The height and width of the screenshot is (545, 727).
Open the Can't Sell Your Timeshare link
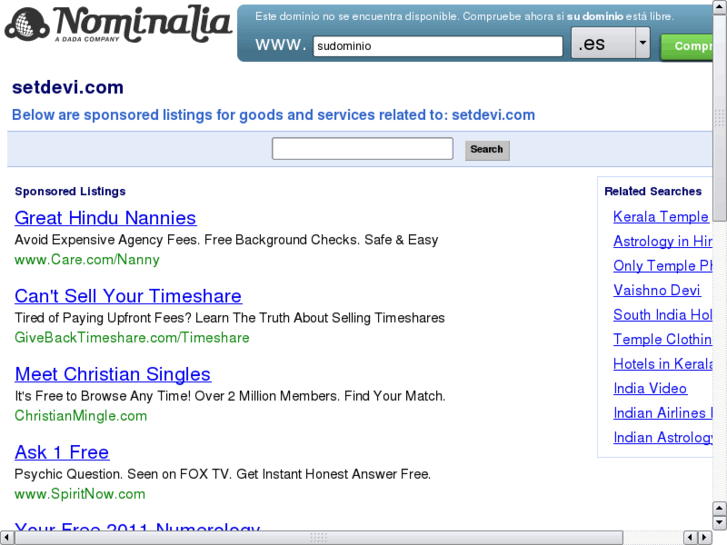(128, 296)
